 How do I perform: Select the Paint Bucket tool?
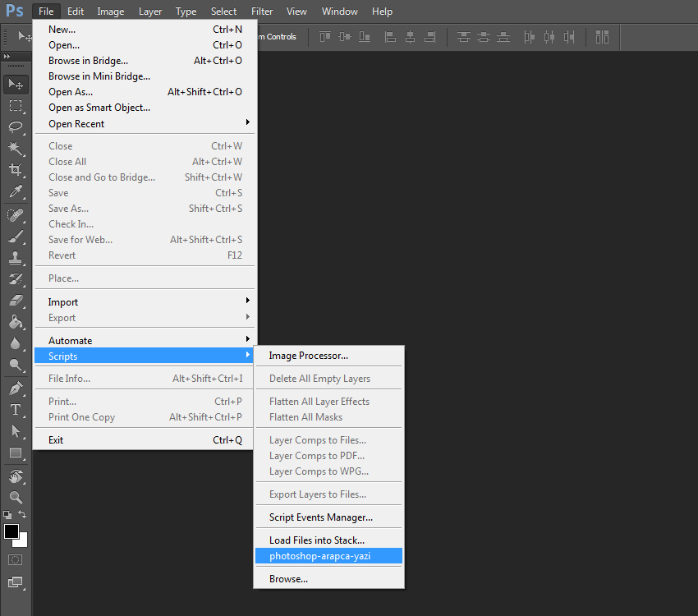16,322
